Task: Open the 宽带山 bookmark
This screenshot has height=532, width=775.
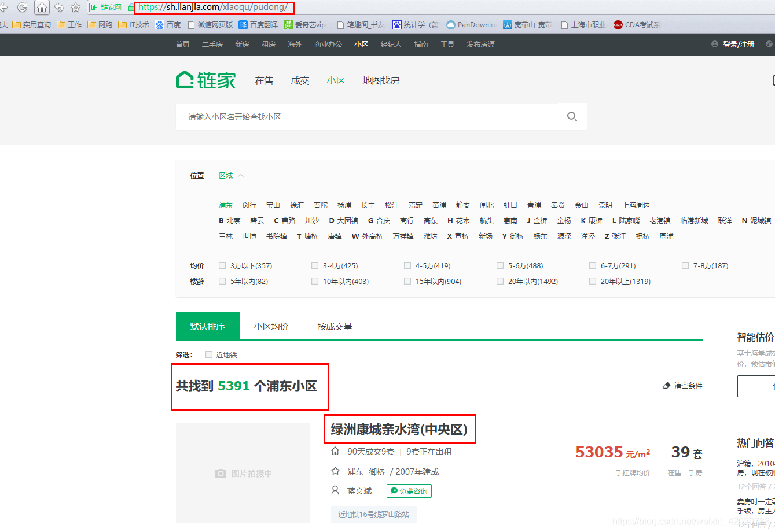Action: pos(528,25)
